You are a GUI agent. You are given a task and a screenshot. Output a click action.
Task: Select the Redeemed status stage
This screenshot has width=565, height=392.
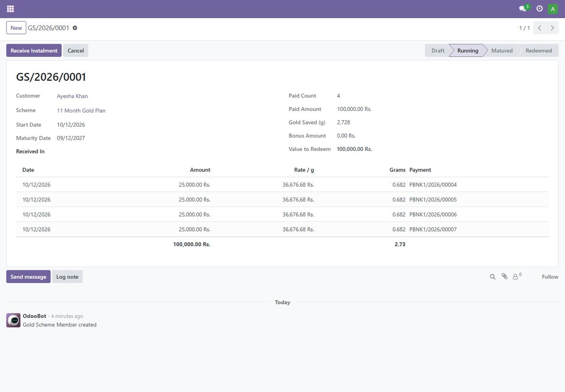[x=538, y=50]
